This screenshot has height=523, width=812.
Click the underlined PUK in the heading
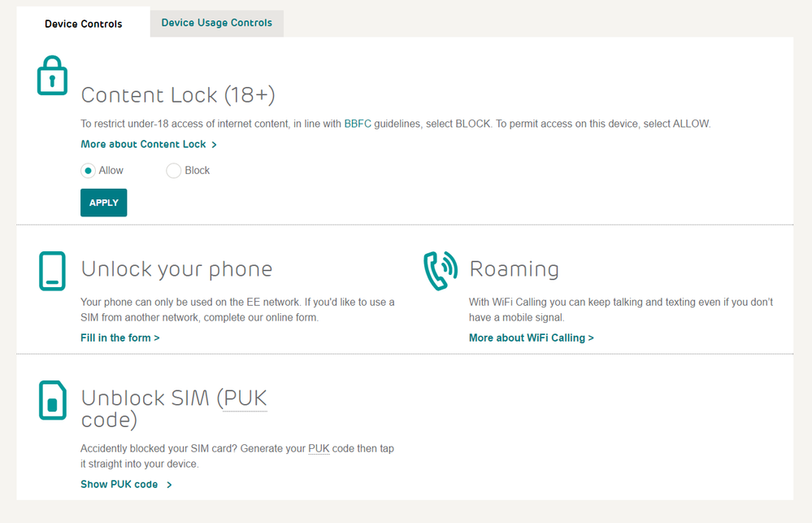pos(245,399)
